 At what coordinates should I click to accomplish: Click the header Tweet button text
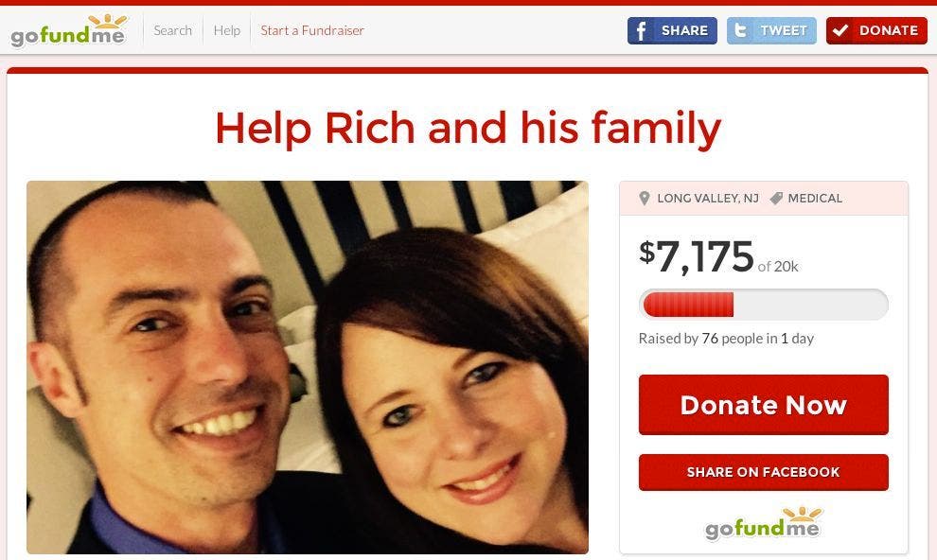pyautogui.click(x=784, y=30)
